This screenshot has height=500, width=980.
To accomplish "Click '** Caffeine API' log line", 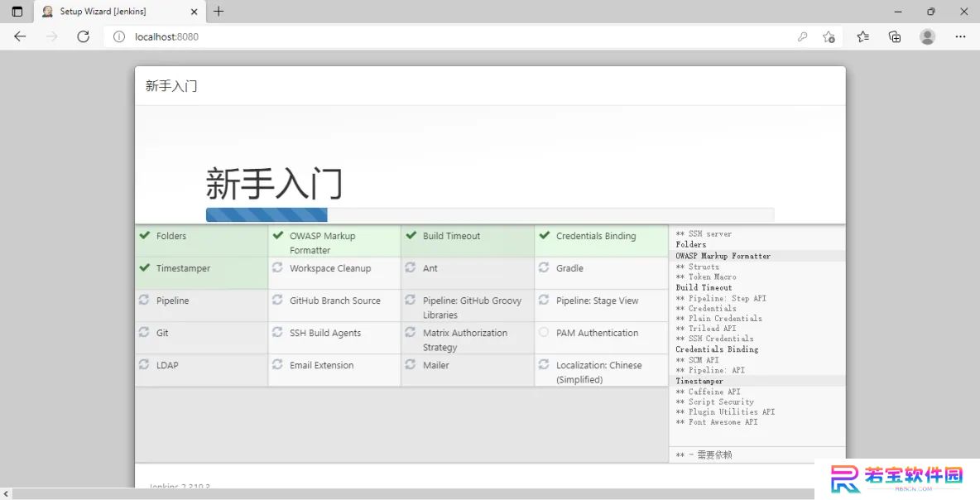I will click(x=709, y=392).
